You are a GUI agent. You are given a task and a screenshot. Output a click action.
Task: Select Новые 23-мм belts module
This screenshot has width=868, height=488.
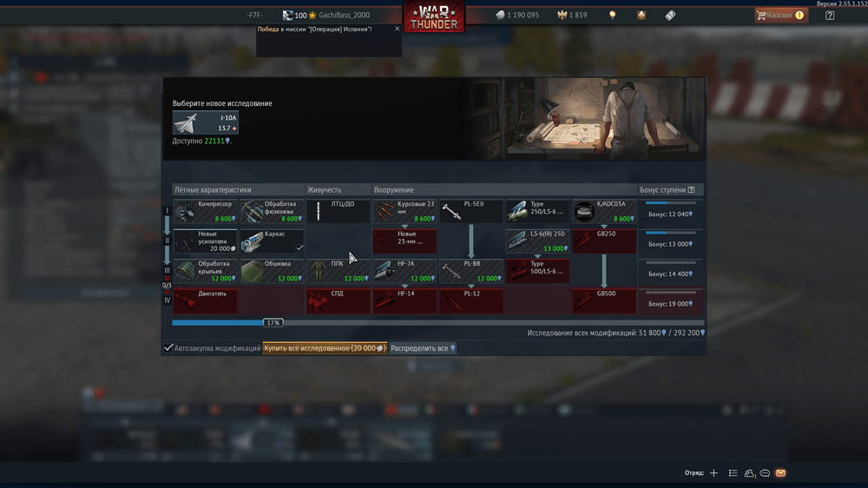[404, 241]
